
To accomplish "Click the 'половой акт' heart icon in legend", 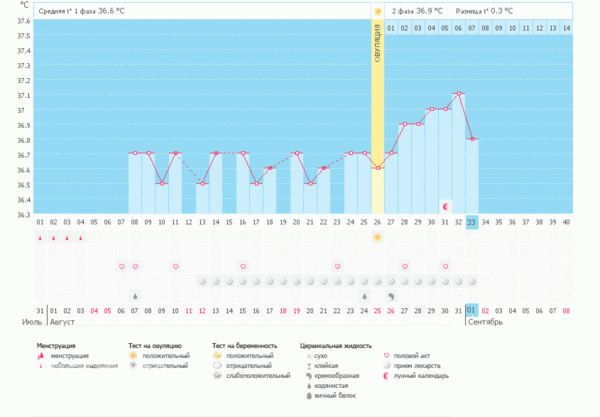I will 388,355.
